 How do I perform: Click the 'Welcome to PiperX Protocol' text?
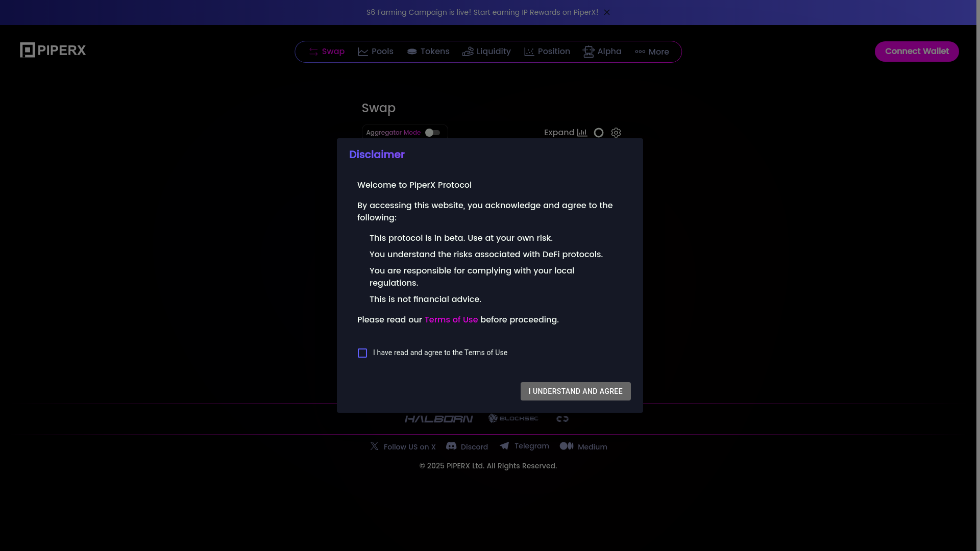click(x=414, y=185)
